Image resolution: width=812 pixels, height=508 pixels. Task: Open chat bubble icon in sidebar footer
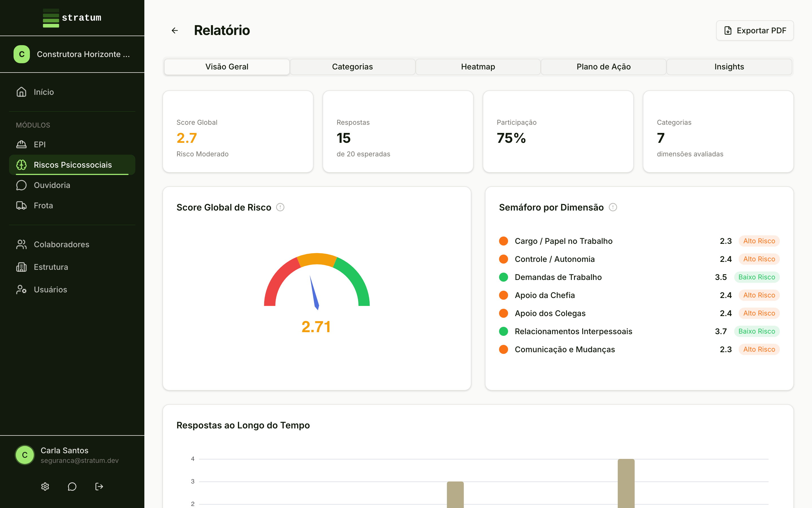(72, 487)
